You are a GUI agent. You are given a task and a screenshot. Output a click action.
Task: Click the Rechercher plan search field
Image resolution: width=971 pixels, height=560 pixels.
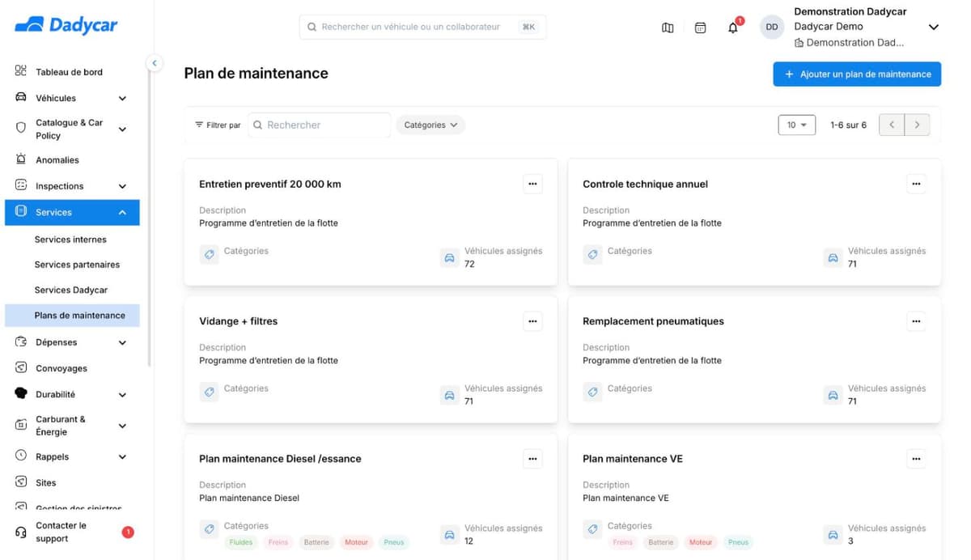pyautogui.click(x=320, y=125)
